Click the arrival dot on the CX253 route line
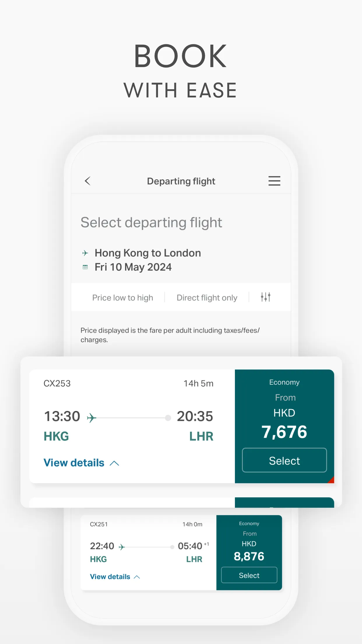 point(168,418)
